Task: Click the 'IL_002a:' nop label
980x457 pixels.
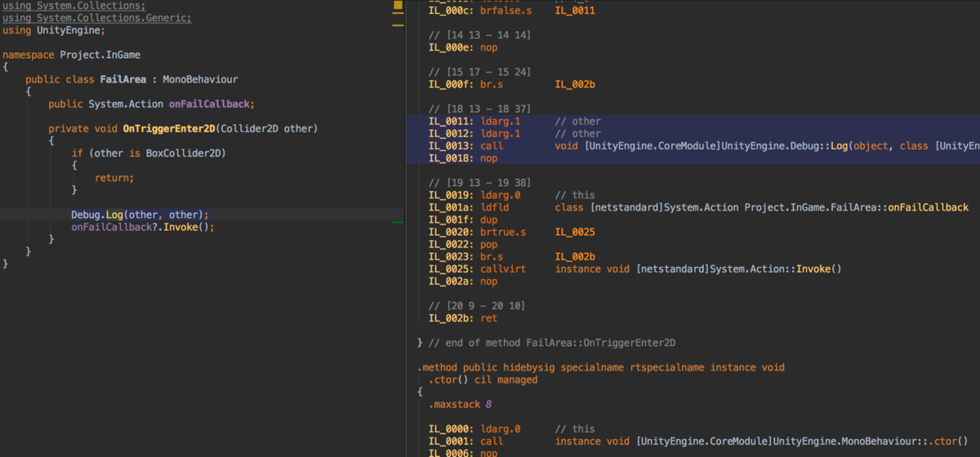Action: pyautogui.click(x=452, y=281)
